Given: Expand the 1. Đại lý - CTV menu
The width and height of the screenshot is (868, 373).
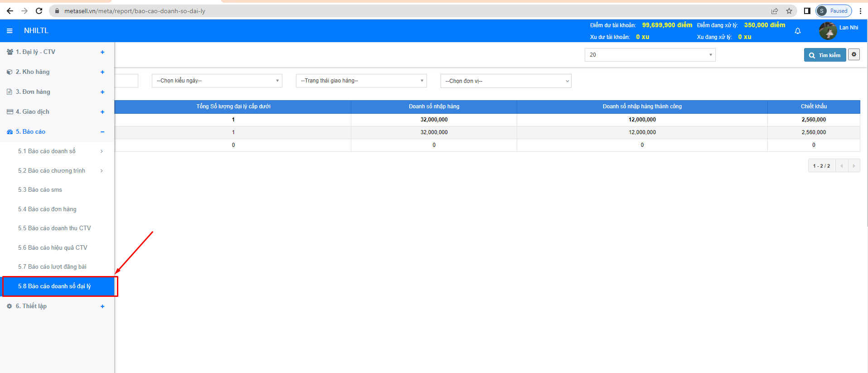Looking at the screenshot, I should [102, 52].
